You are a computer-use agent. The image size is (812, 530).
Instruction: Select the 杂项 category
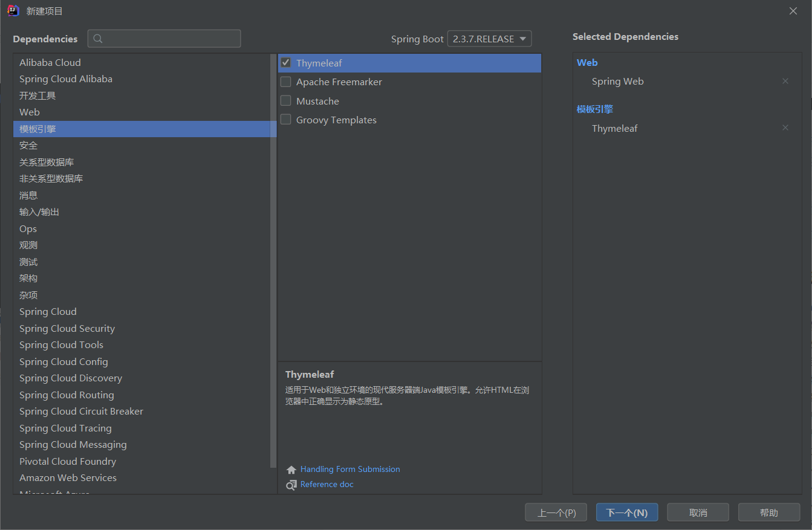[x=141, y=295]
